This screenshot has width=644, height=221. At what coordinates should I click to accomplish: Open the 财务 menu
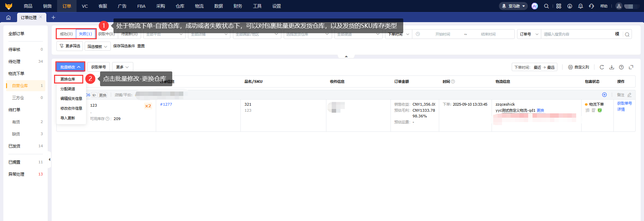[x=238, y=6]
